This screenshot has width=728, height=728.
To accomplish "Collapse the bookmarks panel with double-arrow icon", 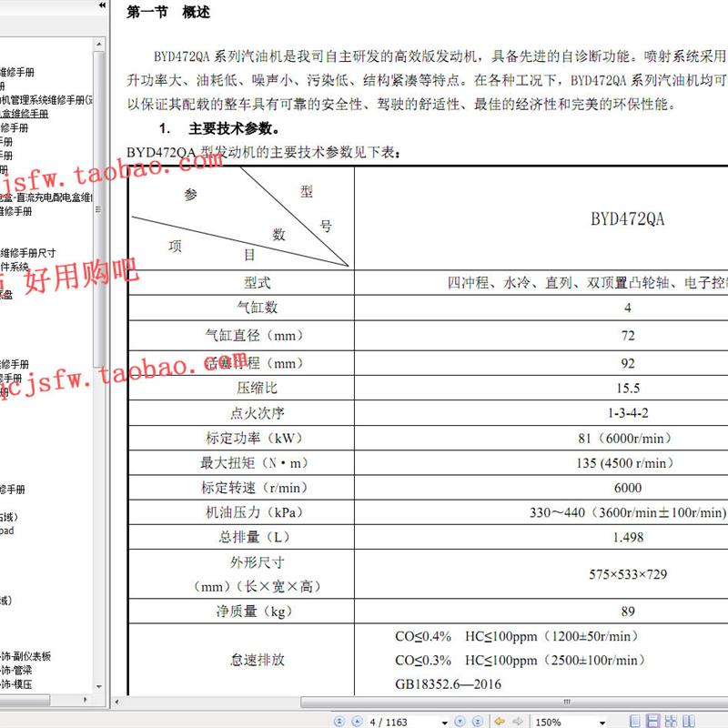I will tap(102, 5).
